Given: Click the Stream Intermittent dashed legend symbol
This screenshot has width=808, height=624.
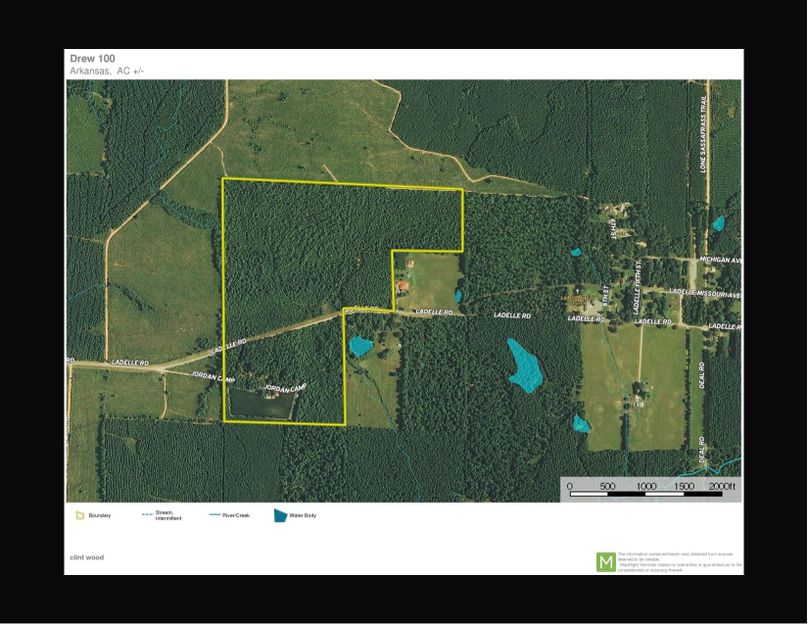Looking at the screenshot, I should [147, 516].
